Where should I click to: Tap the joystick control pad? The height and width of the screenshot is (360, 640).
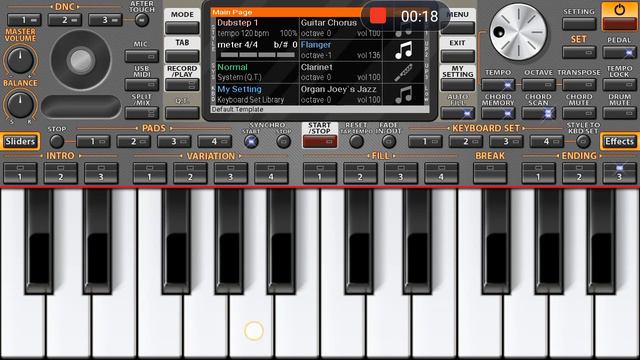point(80,60)
